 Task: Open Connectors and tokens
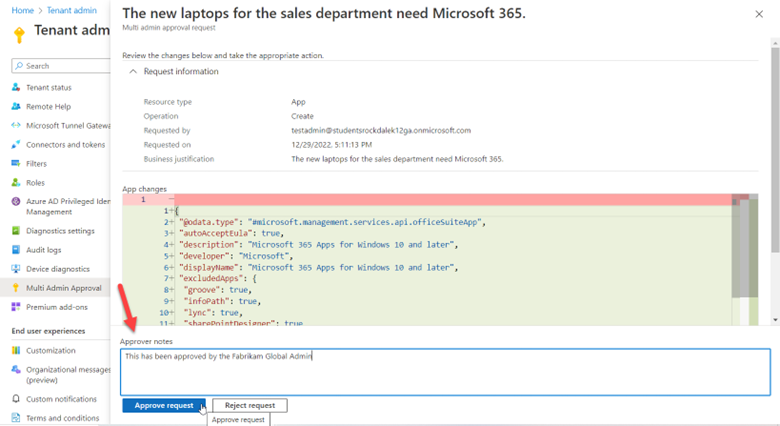coord(66,145)
